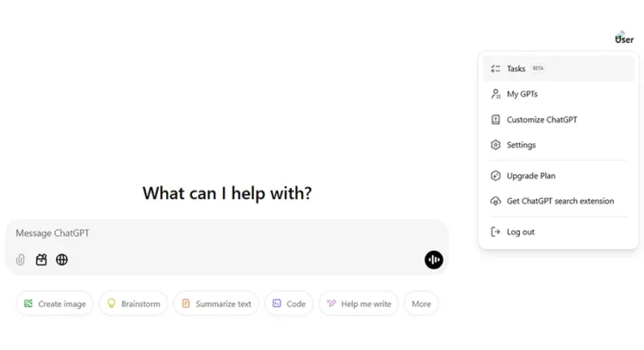The image size is (644, 350).
Task: Collapse the User profile menu
Action: click(624, 39)
